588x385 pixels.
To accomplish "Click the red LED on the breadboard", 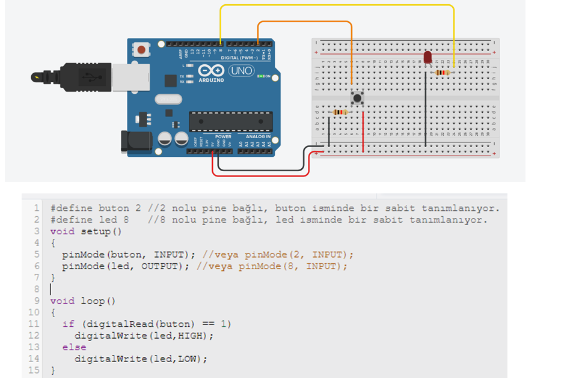I will coord(427,57).
